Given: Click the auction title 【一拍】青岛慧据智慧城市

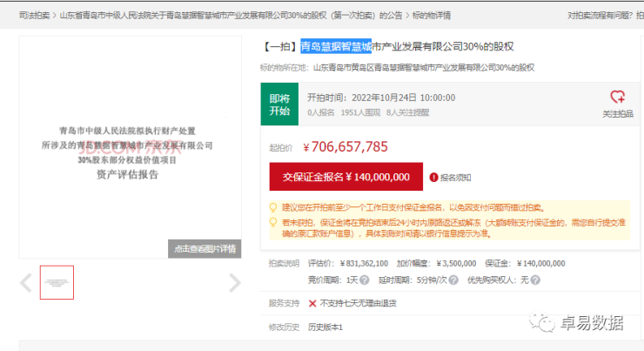Looking at the screenshot, I should (x=387, y=46).
